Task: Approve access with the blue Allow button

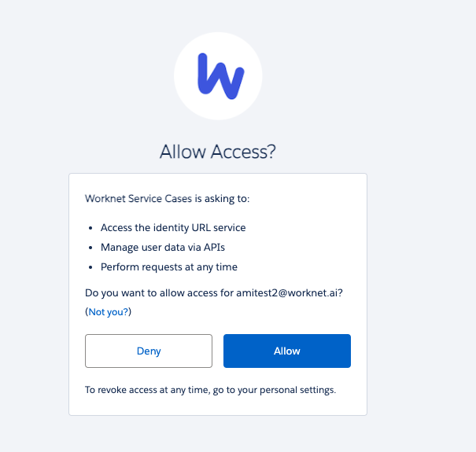Action: [287, 351]
